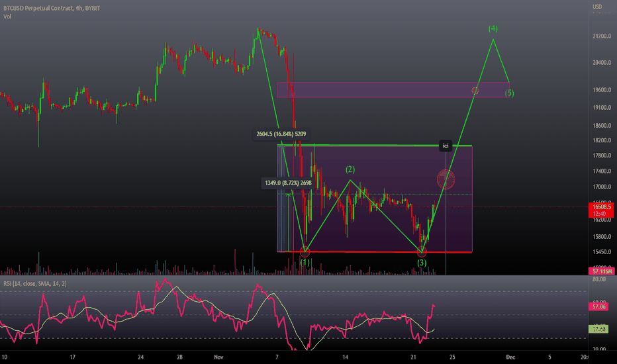Click the Dec date on time axis

(x=510, y=357)
